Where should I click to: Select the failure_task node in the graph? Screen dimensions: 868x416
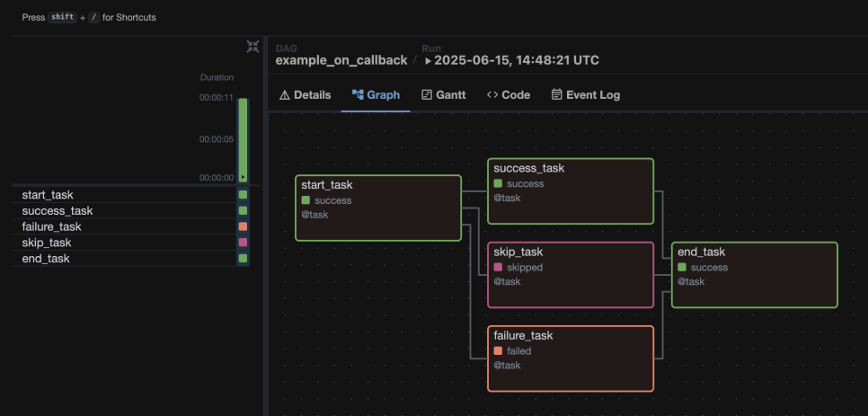571,358
